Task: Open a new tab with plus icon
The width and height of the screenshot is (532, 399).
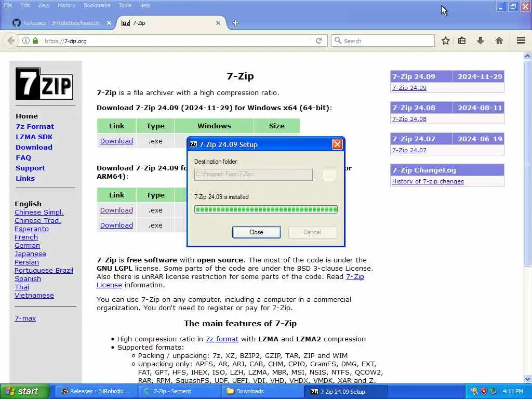Action: [235, 23]
